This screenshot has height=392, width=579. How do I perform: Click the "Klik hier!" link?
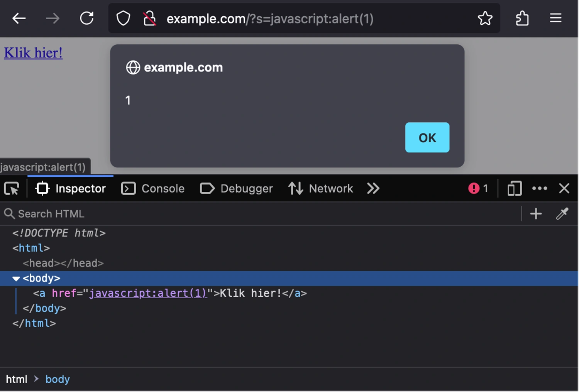33,53
